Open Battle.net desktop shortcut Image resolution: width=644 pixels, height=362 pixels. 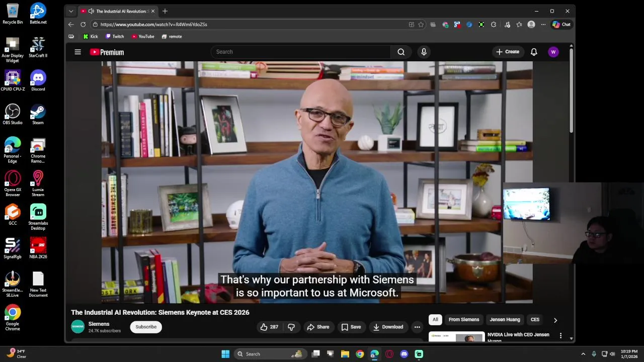pyautogui.click(x=38, y=14)
